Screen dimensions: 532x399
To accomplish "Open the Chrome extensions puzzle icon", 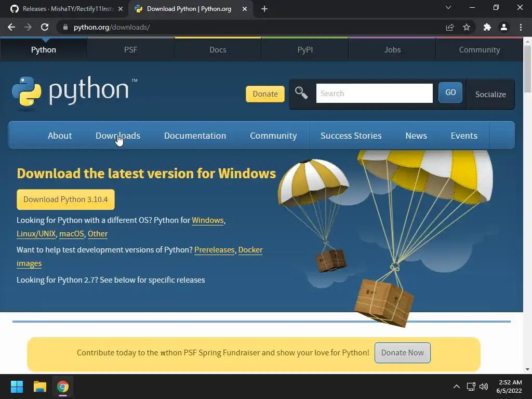I will click(487, 27).
